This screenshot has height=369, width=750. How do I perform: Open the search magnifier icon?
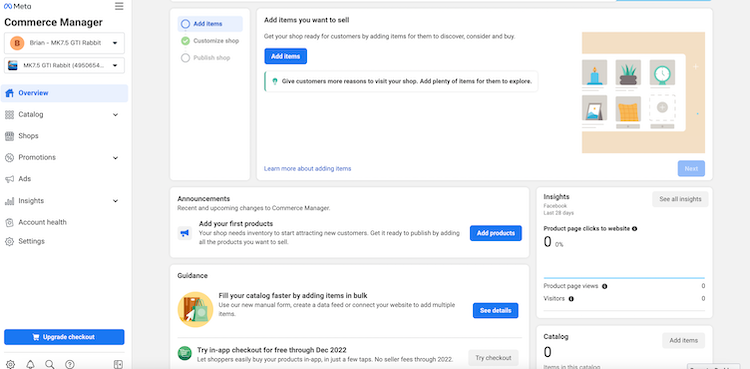pyautogui.click(x=50, y=364)
